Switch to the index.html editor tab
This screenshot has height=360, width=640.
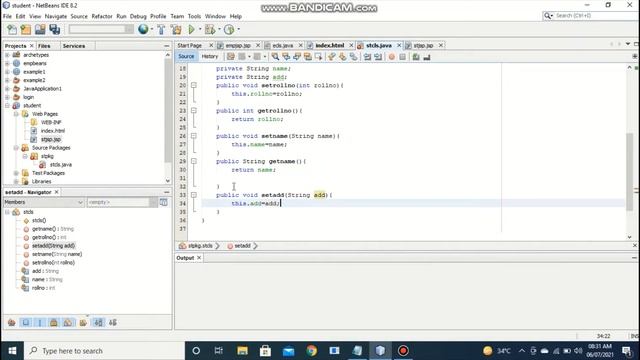click(x=330, y=45)
